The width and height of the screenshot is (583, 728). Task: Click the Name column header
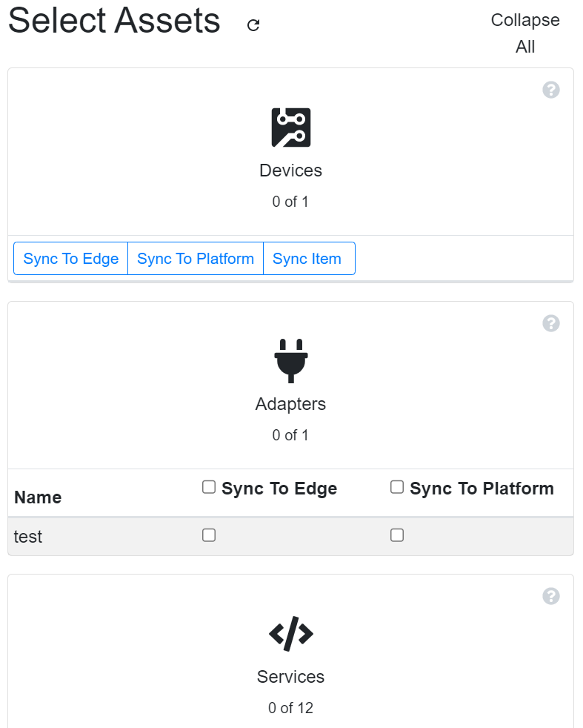point(38,497)
